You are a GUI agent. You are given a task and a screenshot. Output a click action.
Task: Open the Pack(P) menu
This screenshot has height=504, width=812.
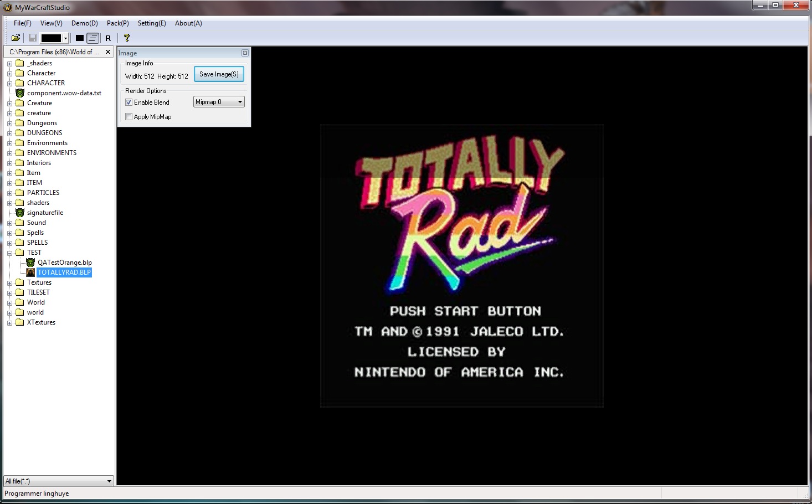(x=118, y=23)
